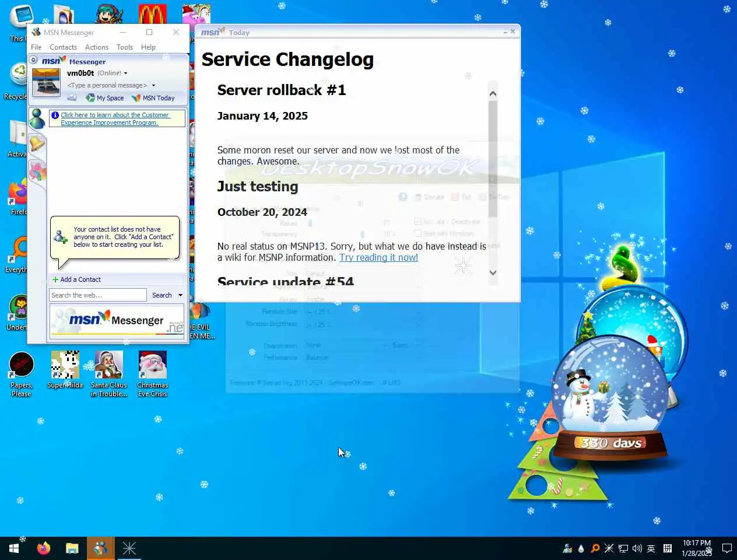Focus the Search the web box
Image resolution: width=737 pixels, height=560 pixels.
(x=98, y=295)
